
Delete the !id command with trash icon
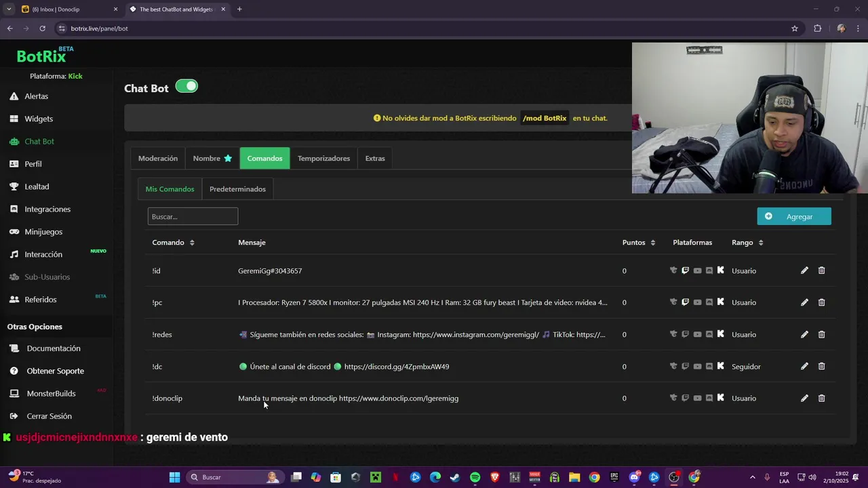821,270
